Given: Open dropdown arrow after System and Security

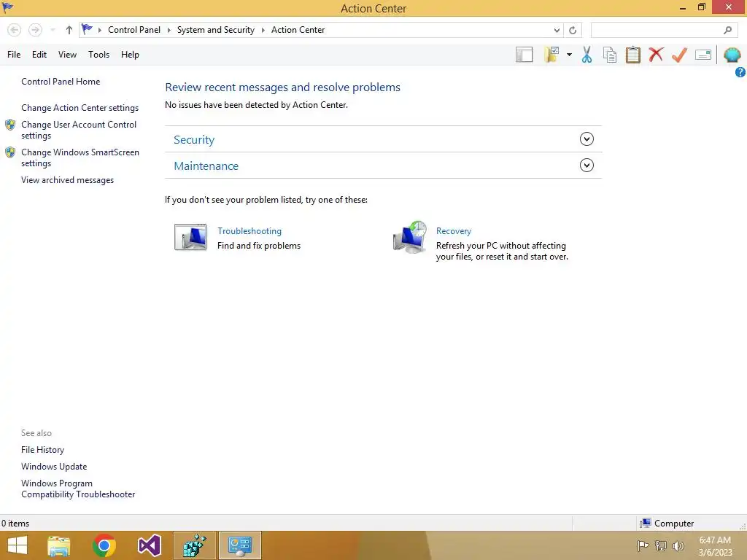Looking at the screenshot, I should point(263,30).
